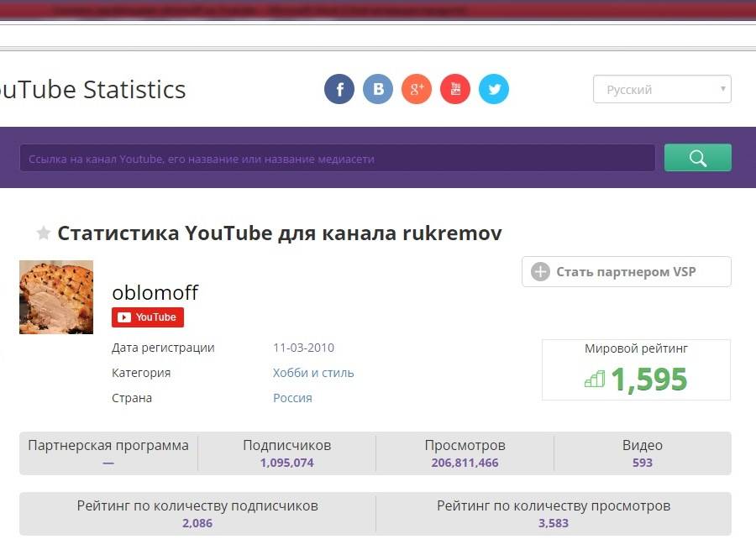Click the world rating bar chart icon
756x555 pixels.
pyautogui.click(x=595, y=380)
